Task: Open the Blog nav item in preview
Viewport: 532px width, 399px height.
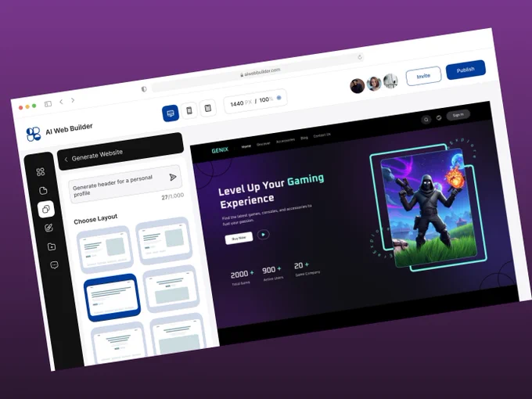Action: pyautogui.click(x=304, y=138)
